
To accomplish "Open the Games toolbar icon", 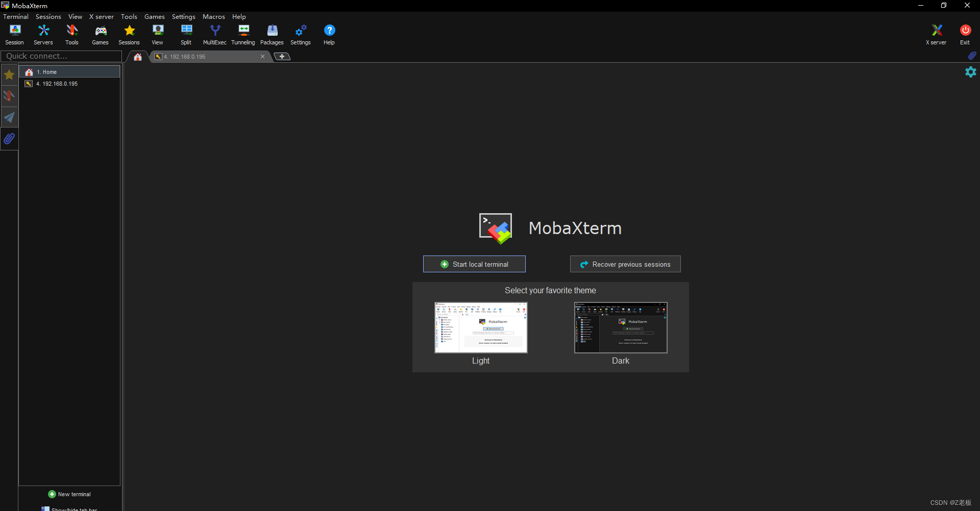I will (101, 35).
